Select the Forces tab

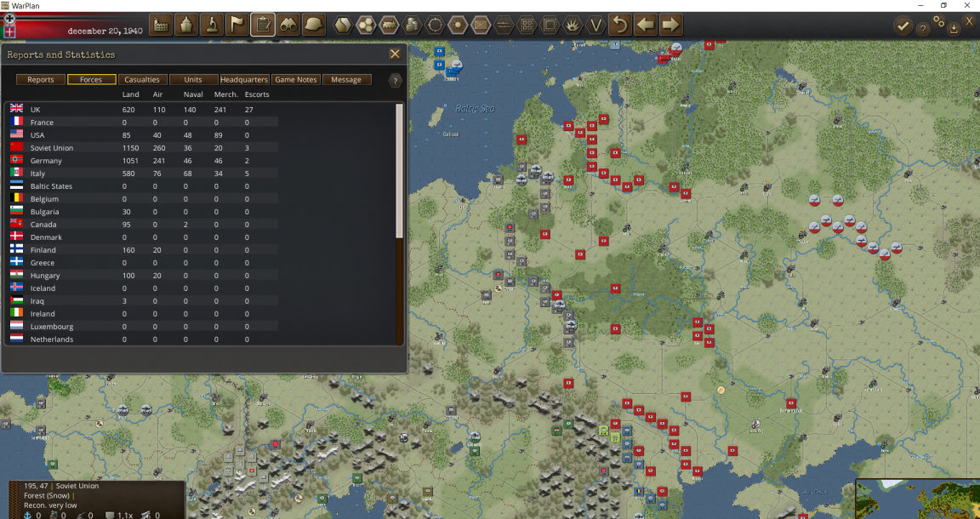tap(91, 79)
